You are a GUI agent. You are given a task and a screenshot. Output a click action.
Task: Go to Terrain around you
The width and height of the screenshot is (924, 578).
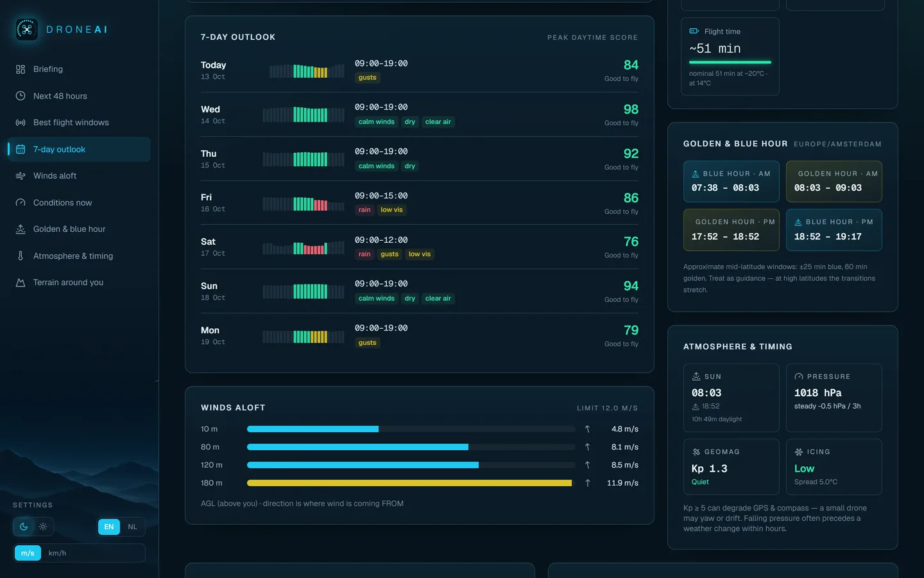pyautogui.click(x=79, y=283)
